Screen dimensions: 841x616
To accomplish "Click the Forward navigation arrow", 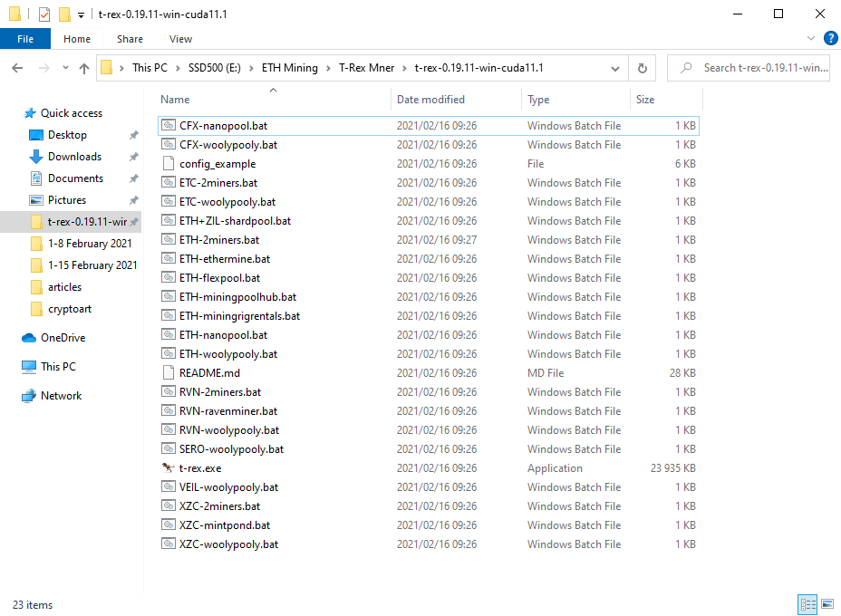I will tap(44, 68).
